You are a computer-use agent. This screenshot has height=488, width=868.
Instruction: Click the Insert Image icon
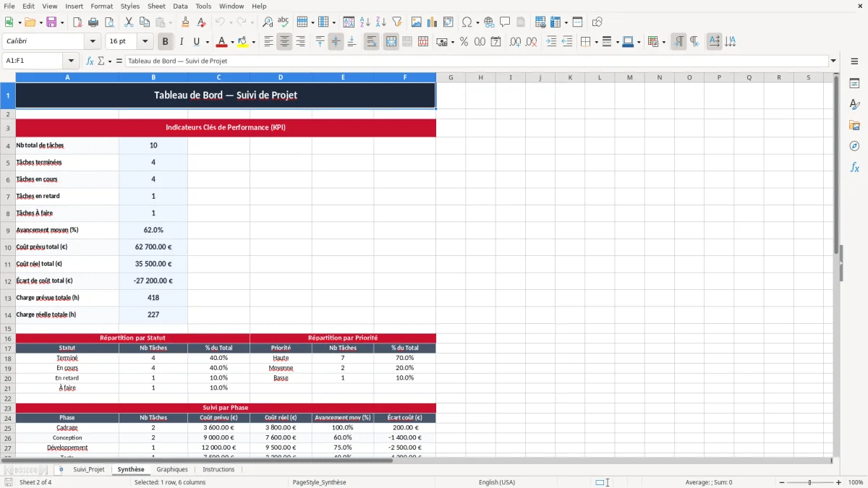pos(417,22)
